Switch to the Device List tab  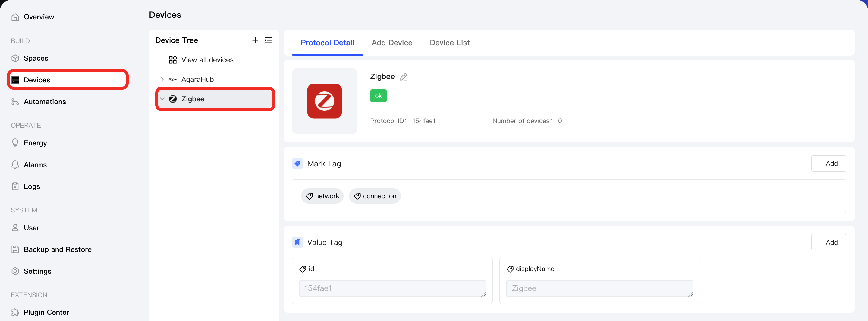click(x=449, y=43)
